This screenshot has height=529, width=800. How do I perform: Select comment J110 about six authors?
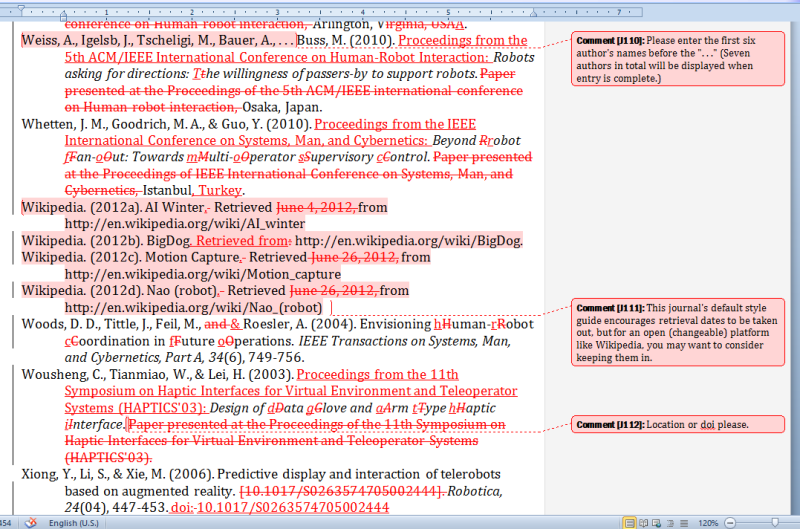tap(677, 59)
